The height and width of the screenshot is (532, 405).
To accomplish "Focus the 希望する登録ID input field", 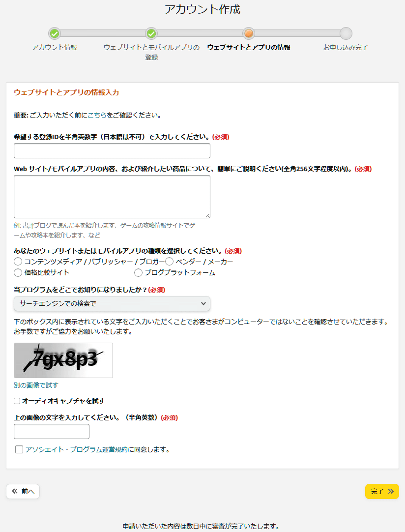I will pyautogui.click(x=112, y=150).
